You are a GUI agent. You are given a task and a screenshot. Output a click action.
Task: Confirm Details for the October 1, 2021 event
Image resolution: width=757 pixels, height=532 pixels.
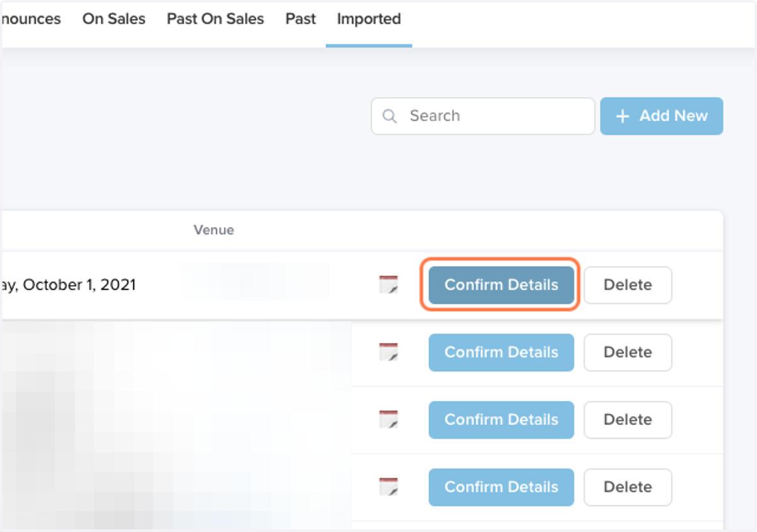click(502, 285)
